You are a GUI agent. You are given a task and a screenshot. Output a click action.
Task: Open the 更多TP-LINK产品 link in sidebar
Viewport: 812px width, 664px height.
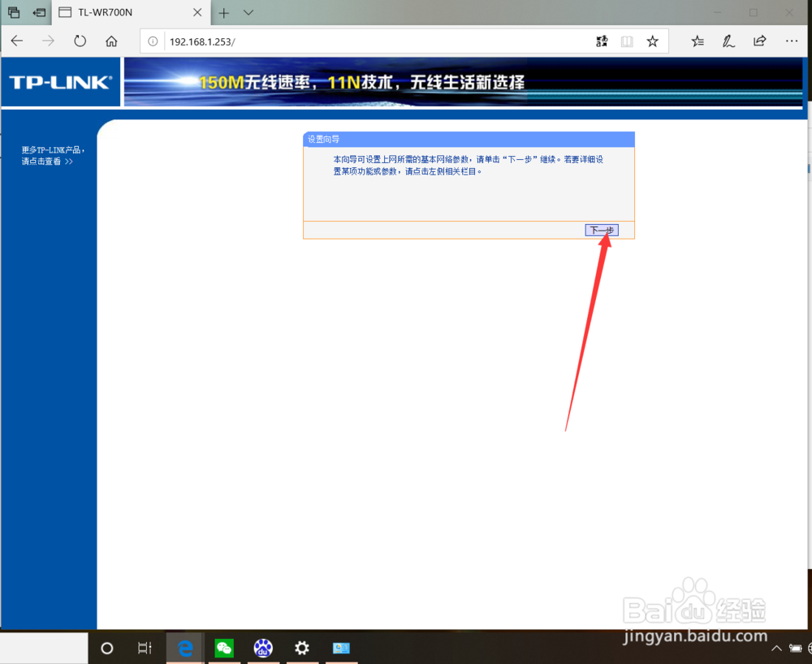pyautogui.click(x=52, y=155)
